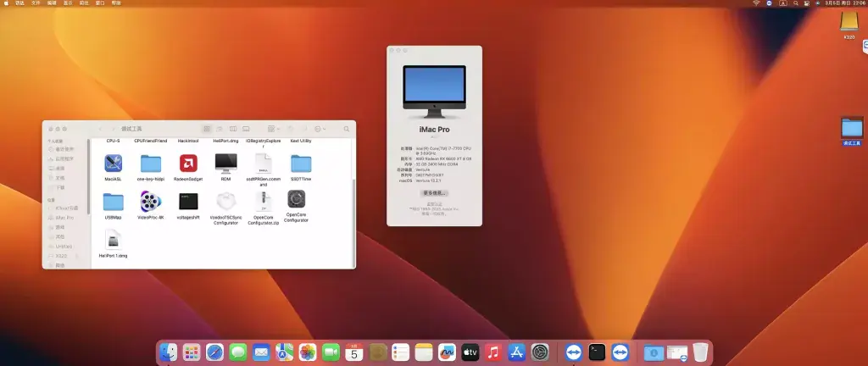Click the 更多信息 button in About window
Image resolution: width=868 pixels, height=366 pixels.
pyautogui.click(x=435, y=193)
